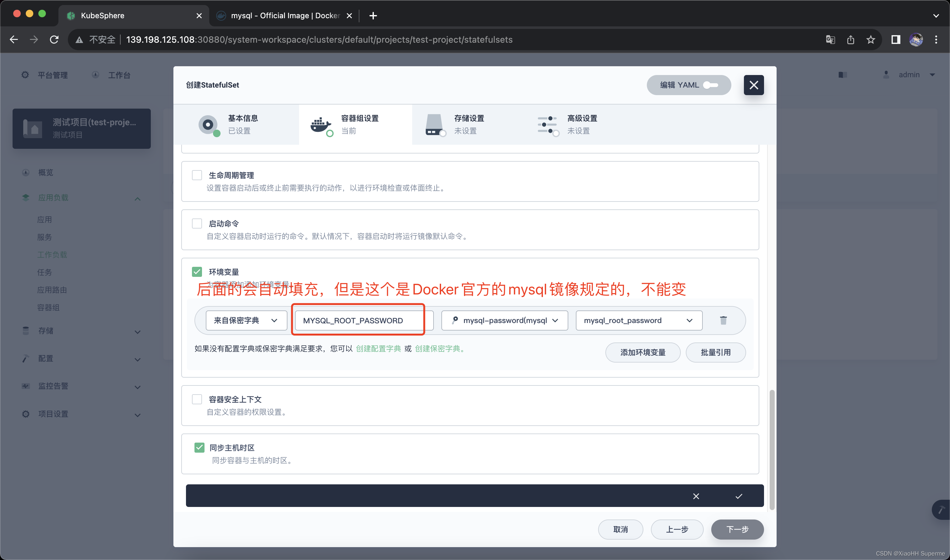Click the 添加环境变量 button
The height and width of the screenshot is (560, 950).
[642, 353]
